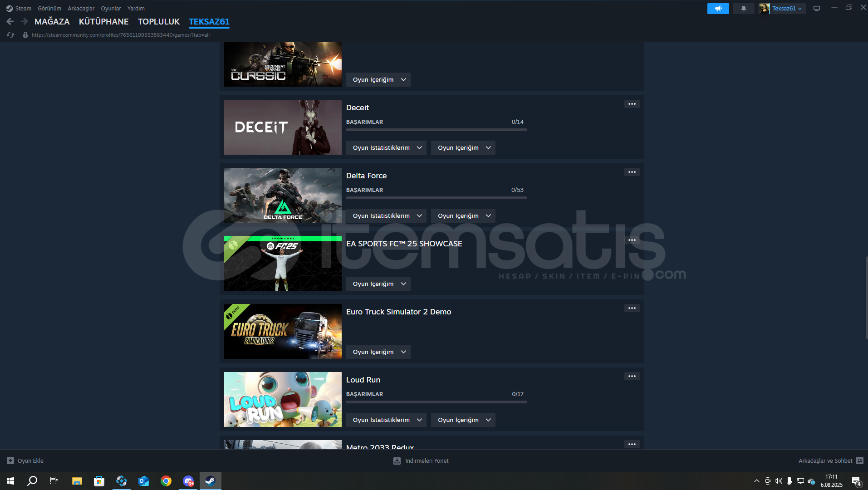Switch to the MAĞAZA tab
Viewport: 868px width, 490px height.
(x=52, y=21)
